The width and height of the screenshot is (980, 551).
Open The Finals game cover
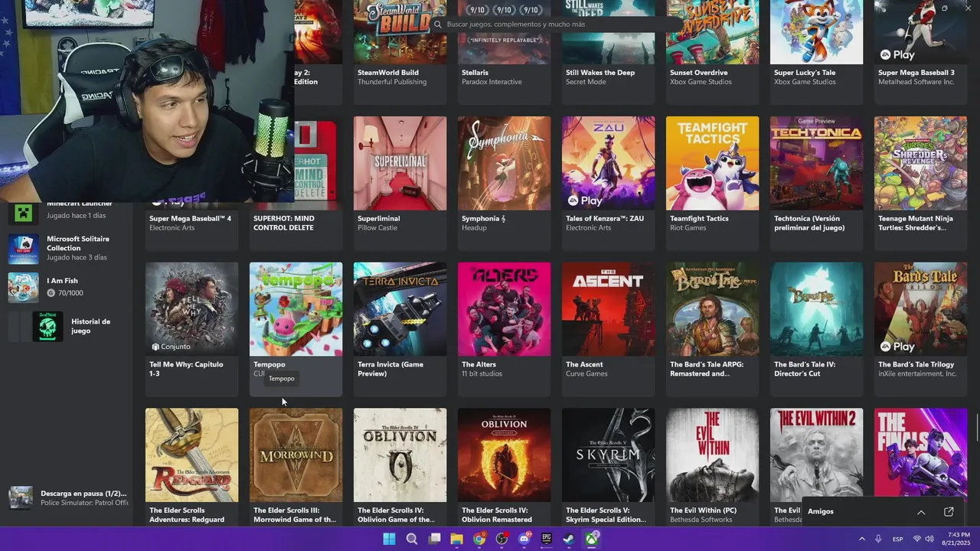click(x=920, y=455)
